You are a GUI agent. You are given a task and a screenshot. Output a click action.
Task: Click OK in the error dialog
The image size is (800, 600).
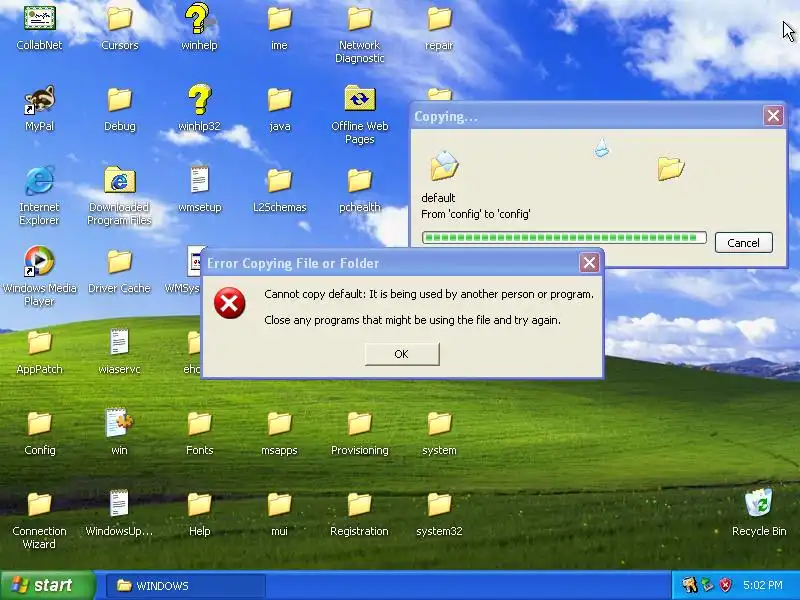[x=402, y=354]
